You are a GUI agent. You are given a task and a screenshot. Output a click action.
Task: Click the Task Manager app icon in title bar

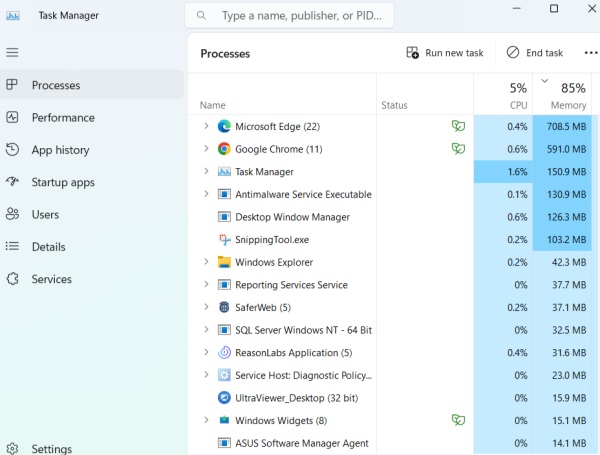13,16
